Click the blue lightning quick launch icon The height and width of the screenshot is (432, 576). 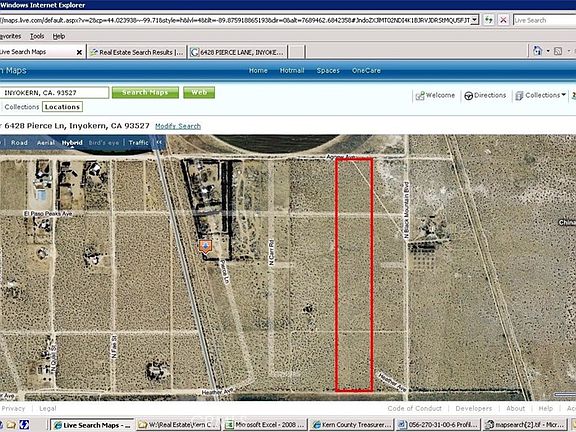pos(24,425)
